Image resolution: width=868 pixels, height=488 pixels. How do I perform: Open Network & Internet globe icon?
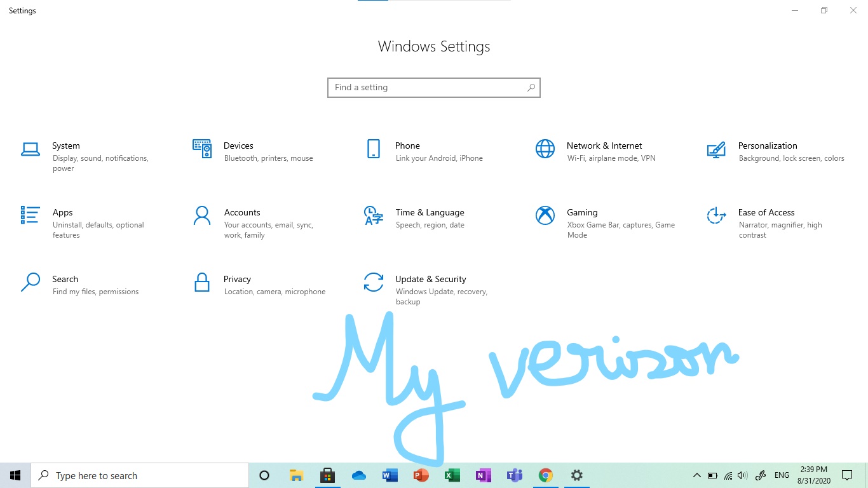click(x=545, y=149)
